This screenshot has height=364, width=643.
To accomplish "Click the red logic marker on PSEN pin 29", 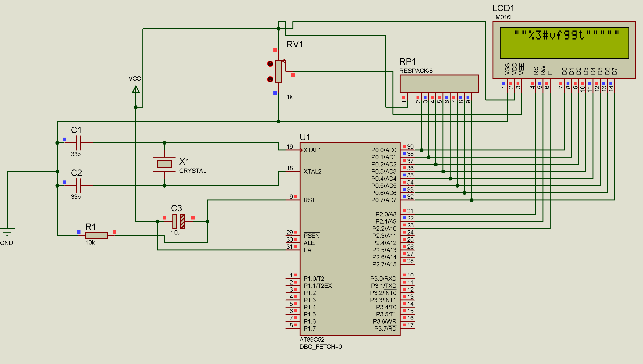I will point(295,232).
